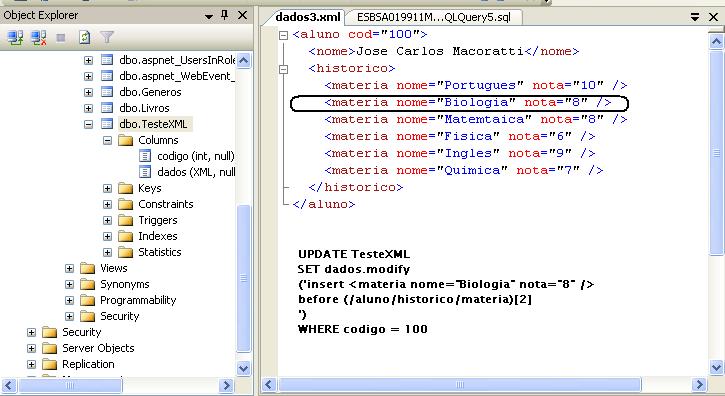Click the Connect icon in Object Explorer toolbar
The image size is (725, 396).
pos(15,37)
